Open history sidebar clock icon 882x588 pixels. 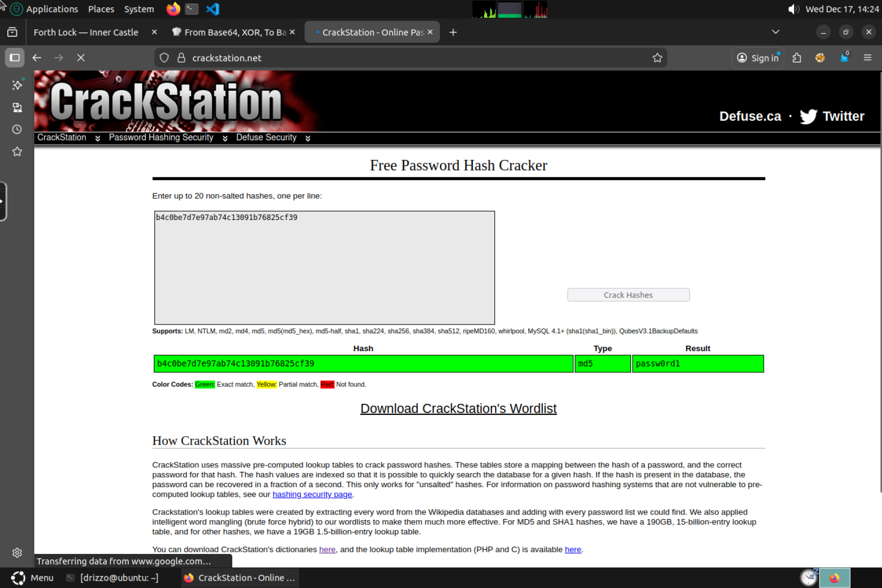point(17,130)
